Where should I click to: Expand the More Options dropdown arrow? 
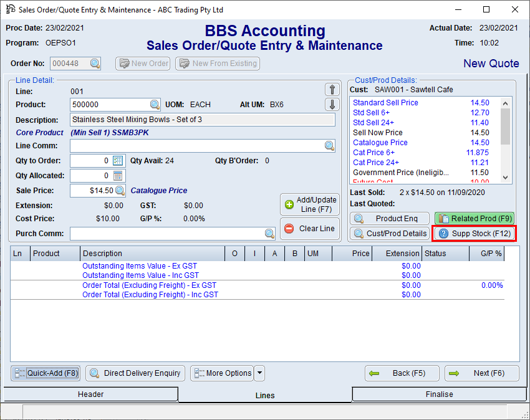pos(258,373)
